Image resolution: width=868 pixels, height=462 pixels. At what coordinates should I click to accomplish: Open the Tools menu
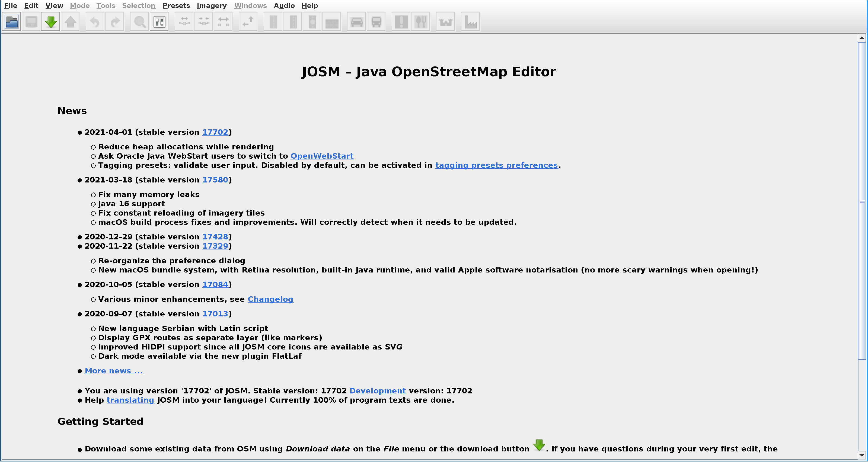(x=106, y=5)
